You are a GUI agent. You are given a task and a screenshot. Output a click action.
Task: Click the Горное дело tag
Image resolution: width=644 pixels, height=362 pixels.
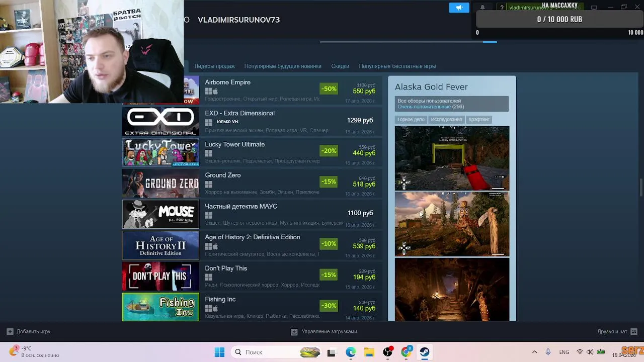click(411, 120)
